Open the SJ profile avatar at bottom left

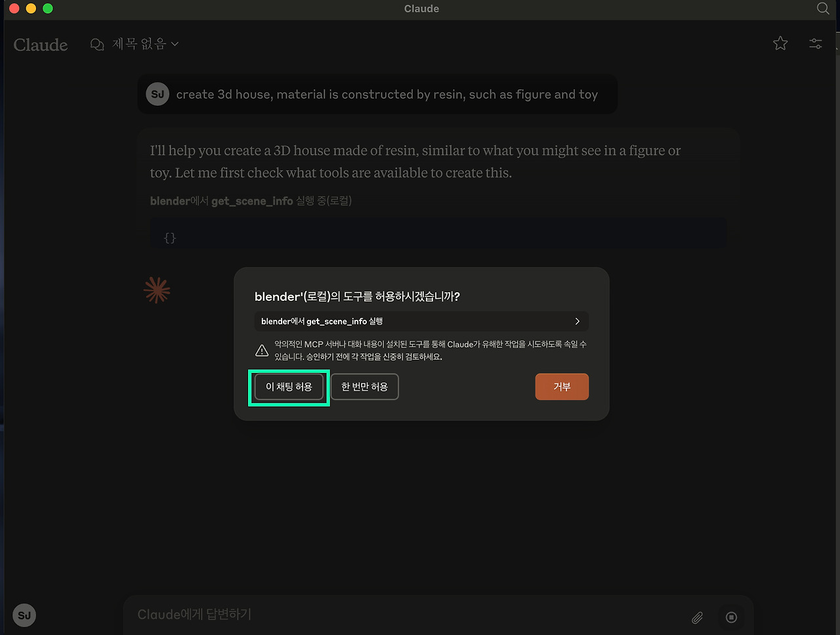pos(24,615)
